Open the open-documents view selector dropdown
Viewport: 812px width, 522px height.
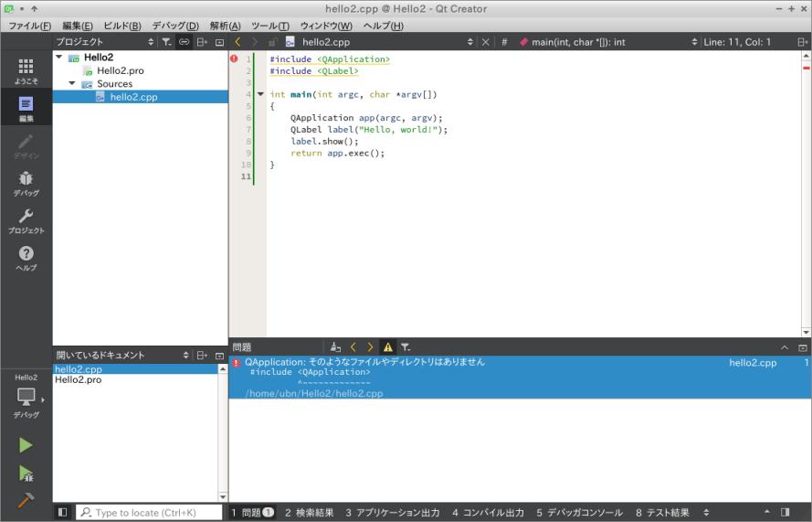(x=186, y=355)
